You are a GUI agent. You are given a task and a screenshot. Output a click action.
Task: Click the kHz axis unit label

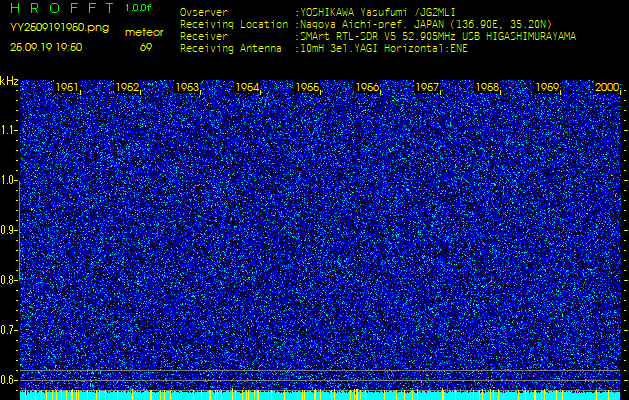pos(9,81)
